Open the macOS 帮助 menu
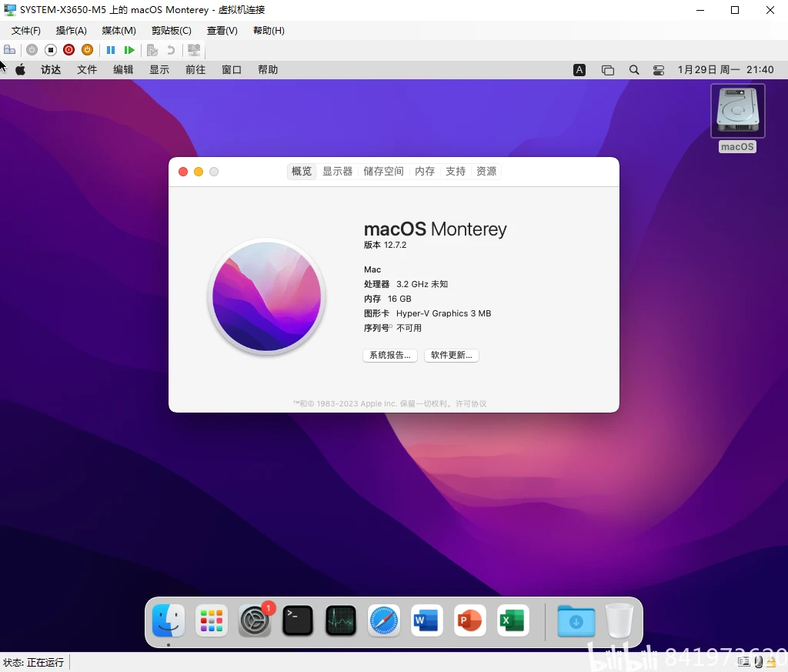The width and height of the screenshot is (788, 672). tap(268, 70)
